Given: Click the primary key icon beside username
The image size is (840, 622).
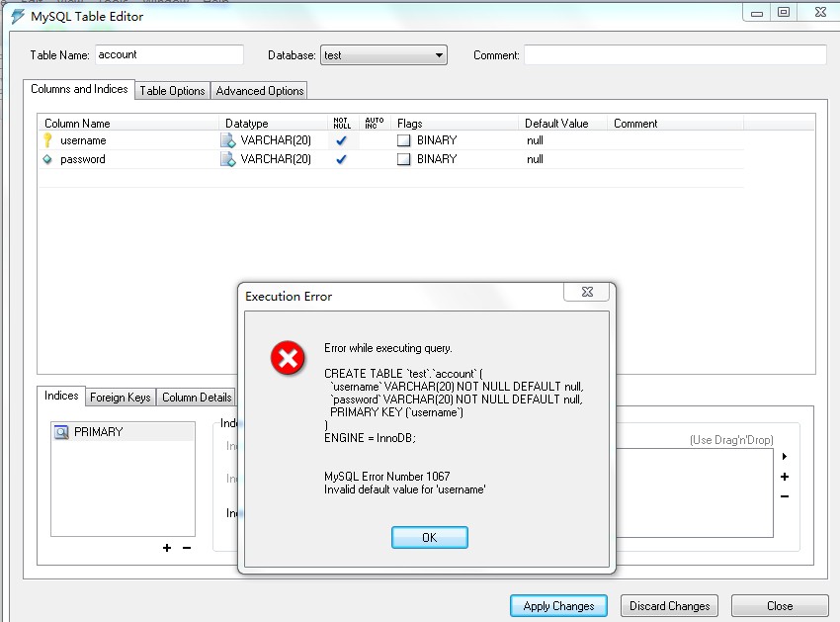Looking at the screenshot, I should tap(47, 140).
